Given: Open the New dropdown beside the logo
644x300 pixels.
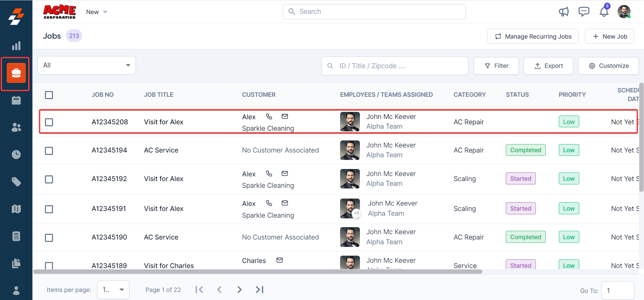Looking at the screenshot, I should pos(97,12).
